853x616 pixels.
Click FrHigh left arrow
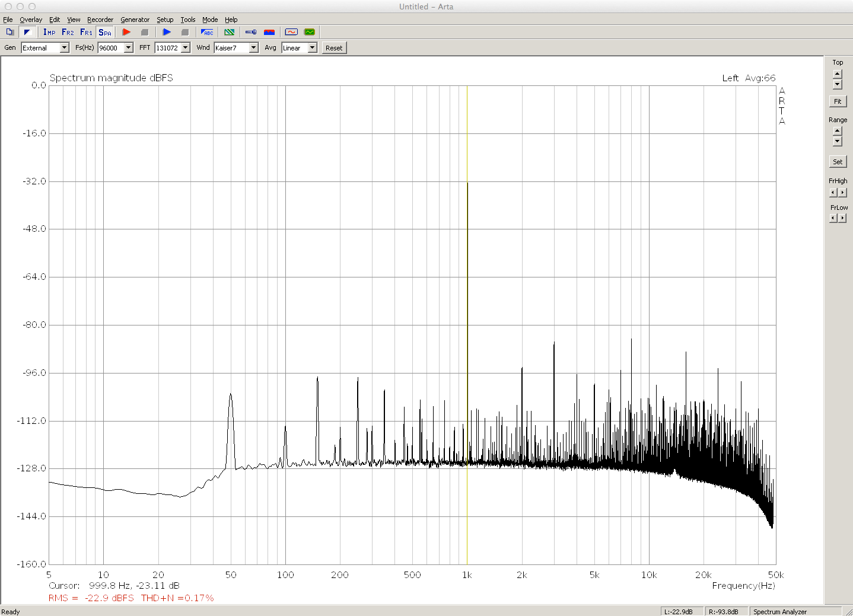833,193
